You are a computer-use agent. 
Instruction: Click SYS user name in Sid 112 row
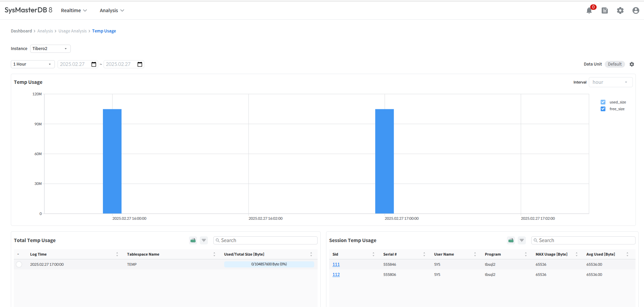point(437,275)
